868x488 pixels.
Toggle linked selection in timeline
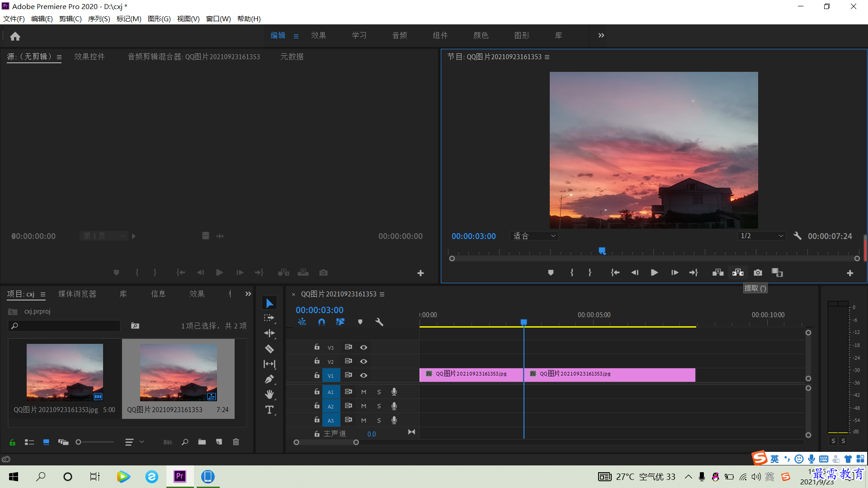tap(340, 322)
